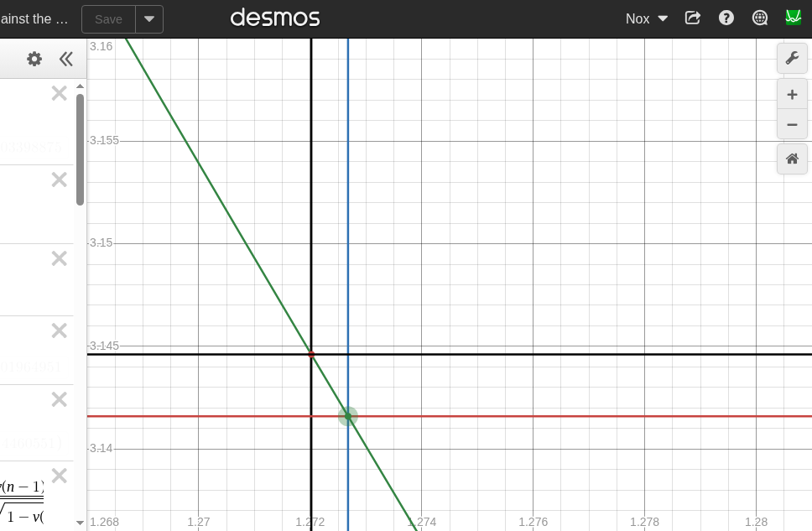This screenshot has width=812, height=531.
Task: Open the Nox account dropdown
Action: coord(646,18)
